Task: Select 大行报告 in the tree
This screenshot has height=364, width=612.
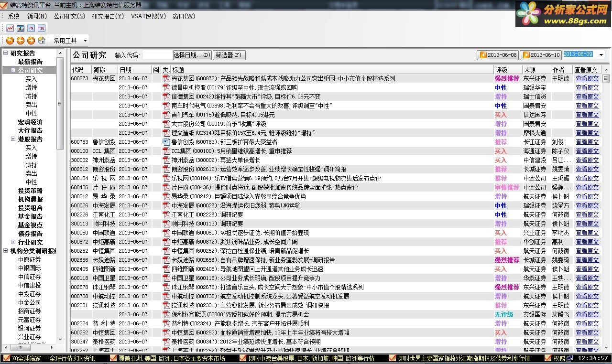Action: [x=30, y=130]
